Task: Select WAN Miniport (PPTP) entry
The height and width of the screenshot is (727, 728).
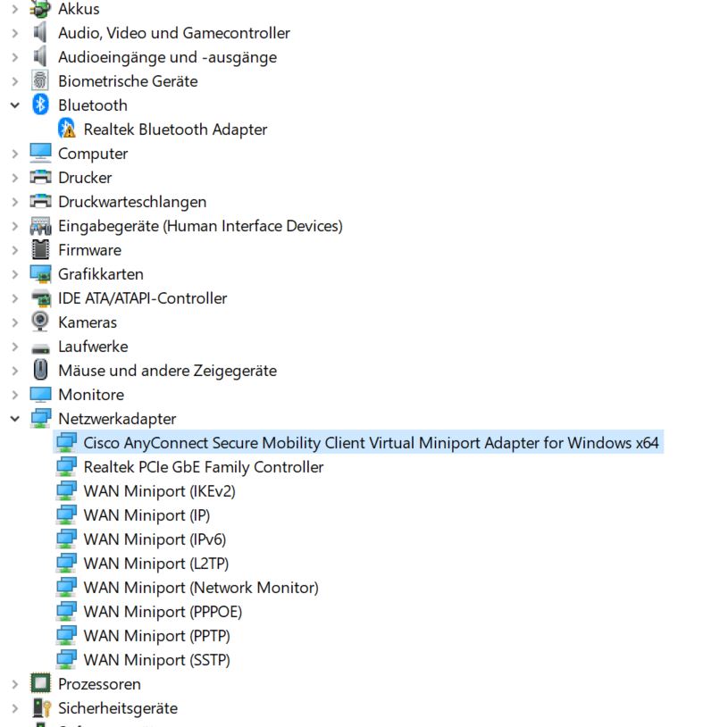Action: click(157, 636)
